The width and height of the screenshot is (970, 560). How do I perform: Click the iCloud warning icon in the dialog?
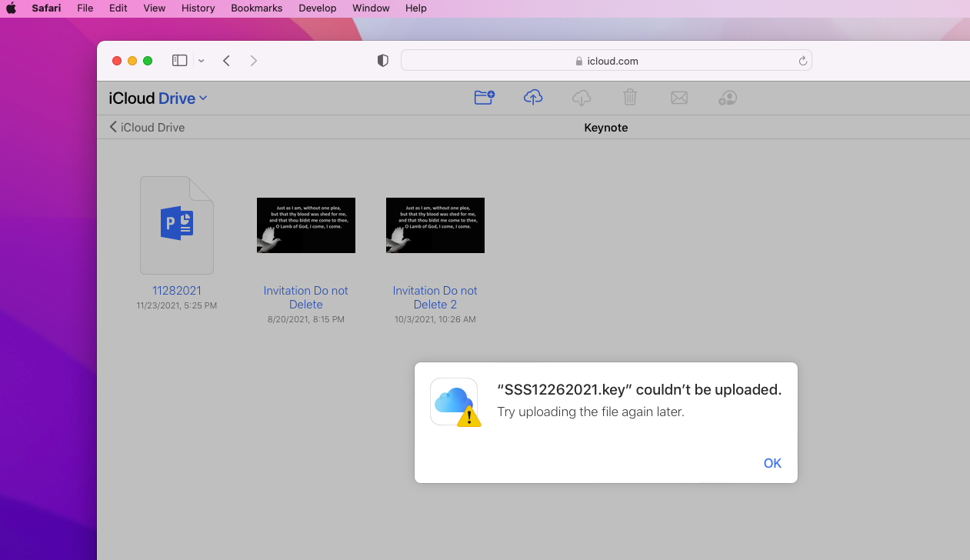click(454, 402)
